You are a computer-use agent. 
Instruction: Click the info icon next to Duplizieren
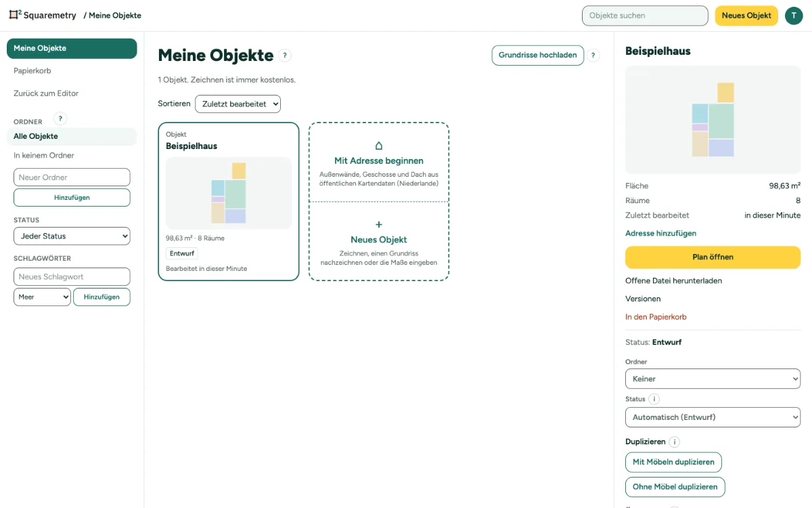tap(674, 442)
